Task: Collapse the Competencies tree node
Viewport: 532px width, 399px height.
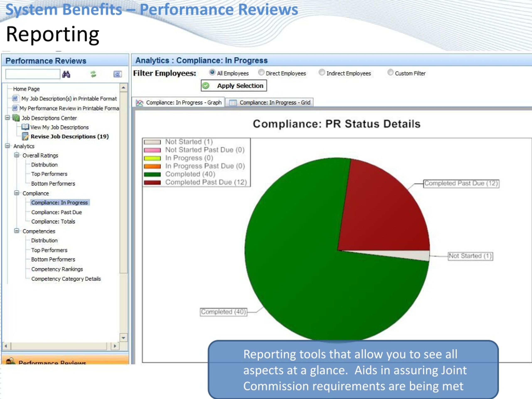Action: tap(17, 231)
